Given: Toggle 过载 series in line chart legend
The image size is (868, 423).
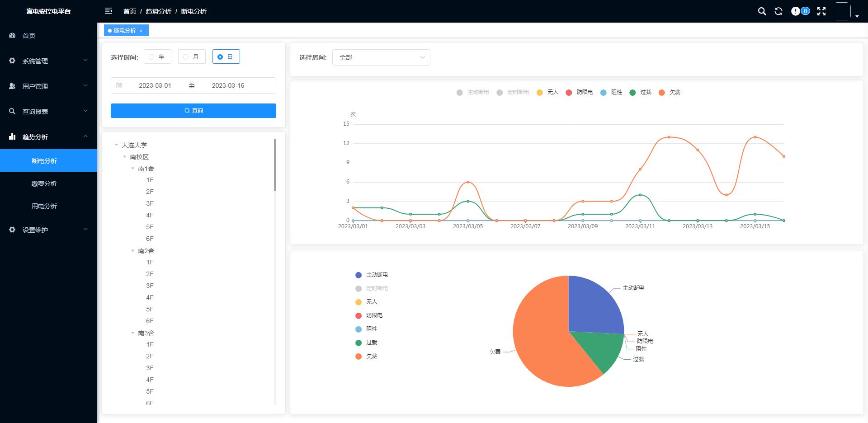Looking at the screenshot, I should point(641,92).
